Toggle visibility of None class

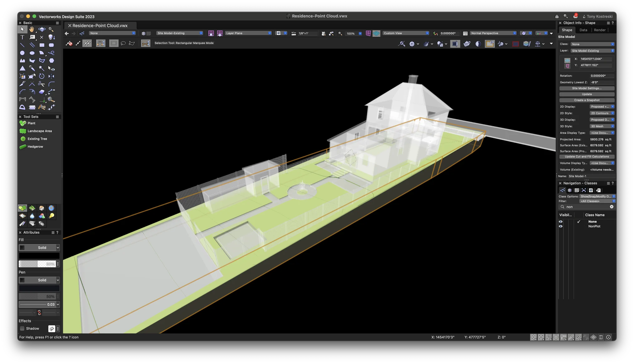[x=561, y=222]
